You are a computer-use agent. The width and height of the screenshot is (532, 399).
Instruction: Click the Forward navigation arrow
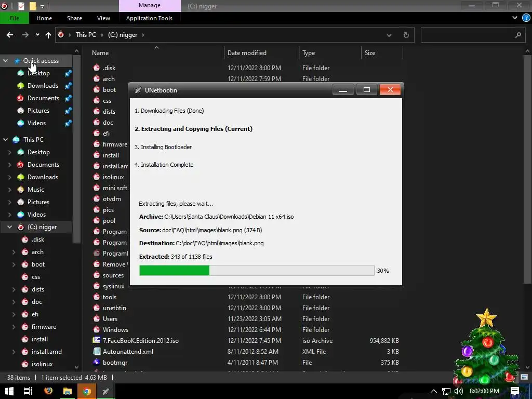tap(25, 35)
